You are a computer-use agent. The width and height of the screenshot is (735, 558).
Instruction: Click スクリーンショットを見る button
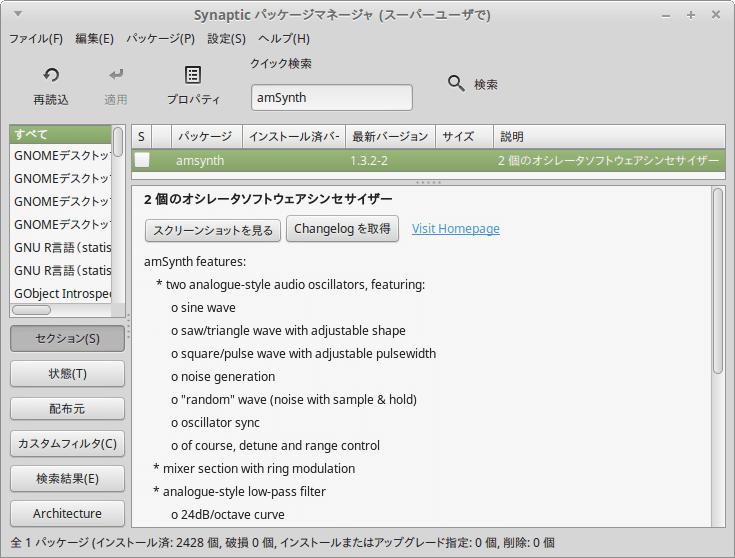tap(213, 230)
